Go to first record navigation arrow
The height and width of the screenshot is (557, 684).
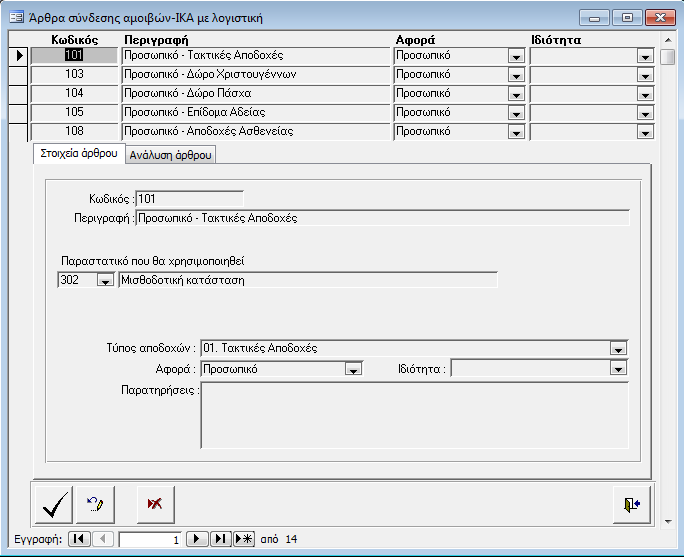point(79,539)
